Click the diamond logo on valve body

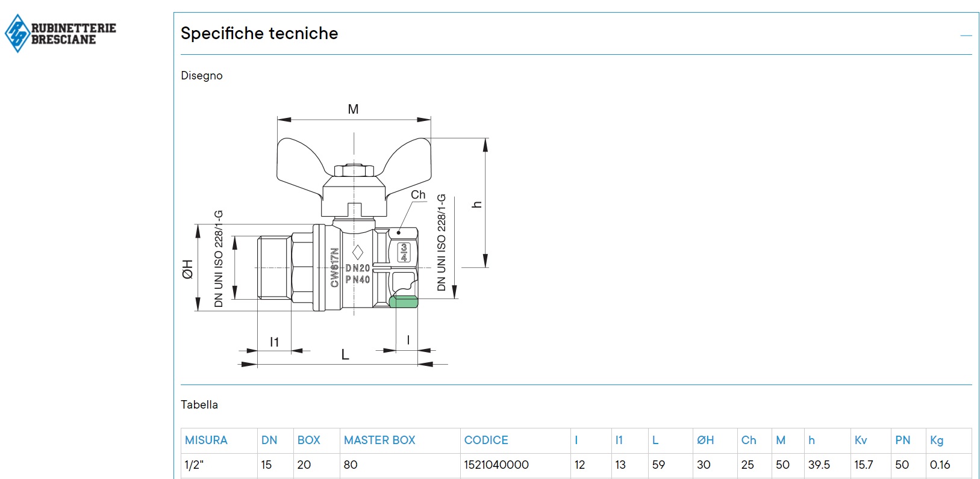coord(358,252)
